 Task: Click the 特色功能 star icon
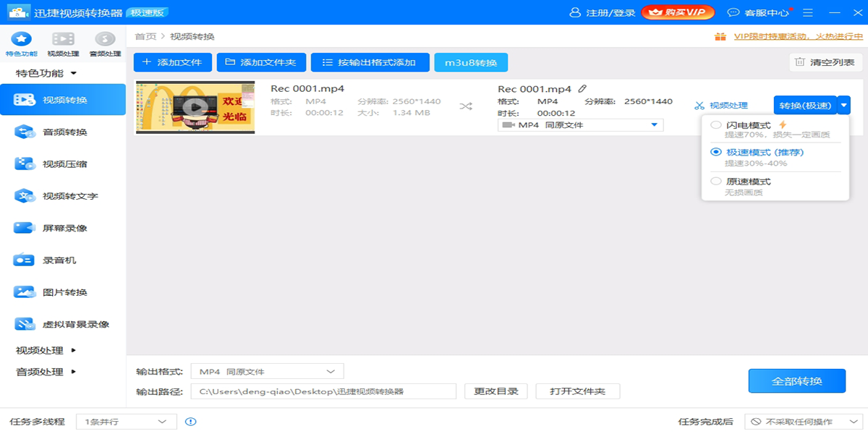point(21,39)
